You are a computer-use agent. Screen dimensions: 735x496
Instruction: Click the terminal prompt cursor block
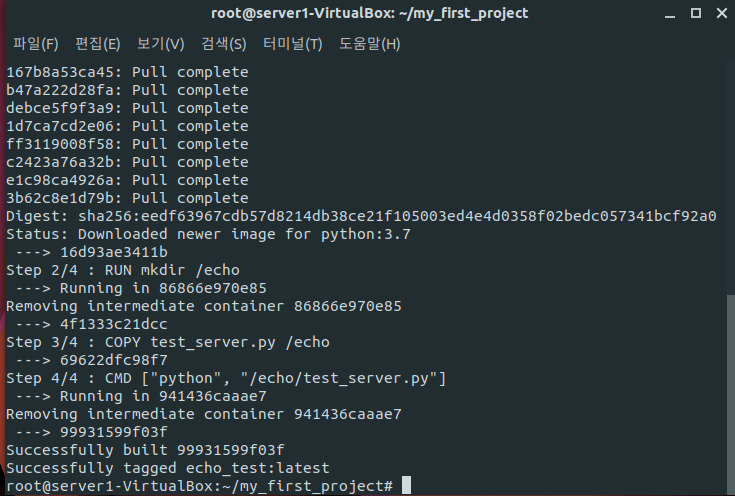click(x=406, y=485)
